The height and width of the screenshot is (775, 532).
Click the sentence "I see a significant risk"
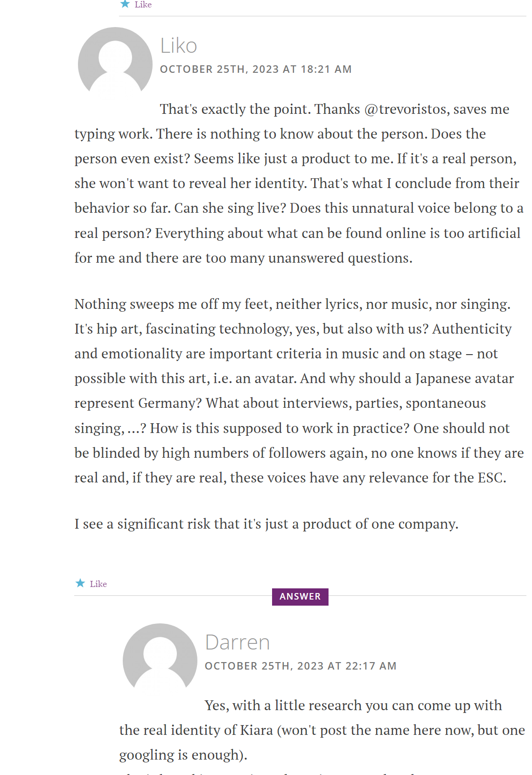(x=266, y=524)
